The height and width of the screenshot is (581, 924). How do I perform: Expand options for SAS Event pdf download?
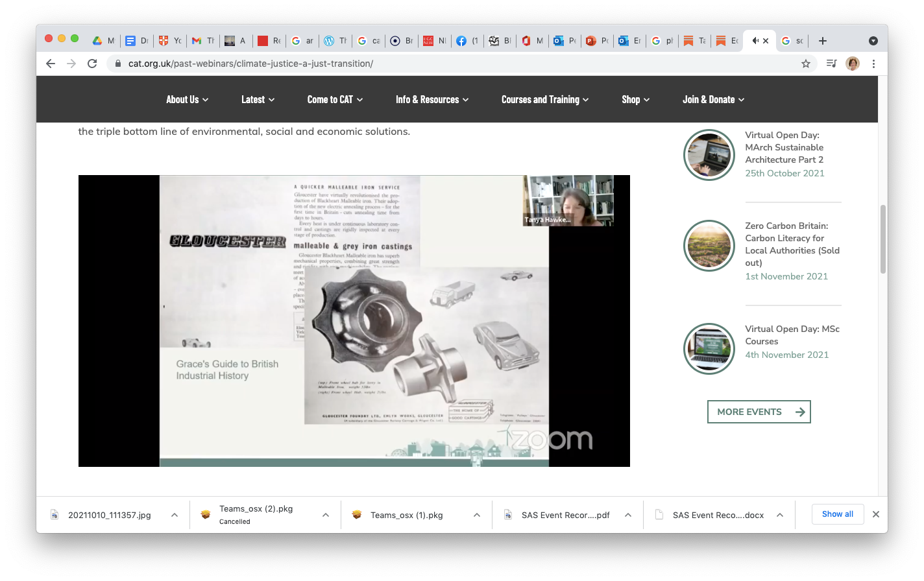coord(628,515)
